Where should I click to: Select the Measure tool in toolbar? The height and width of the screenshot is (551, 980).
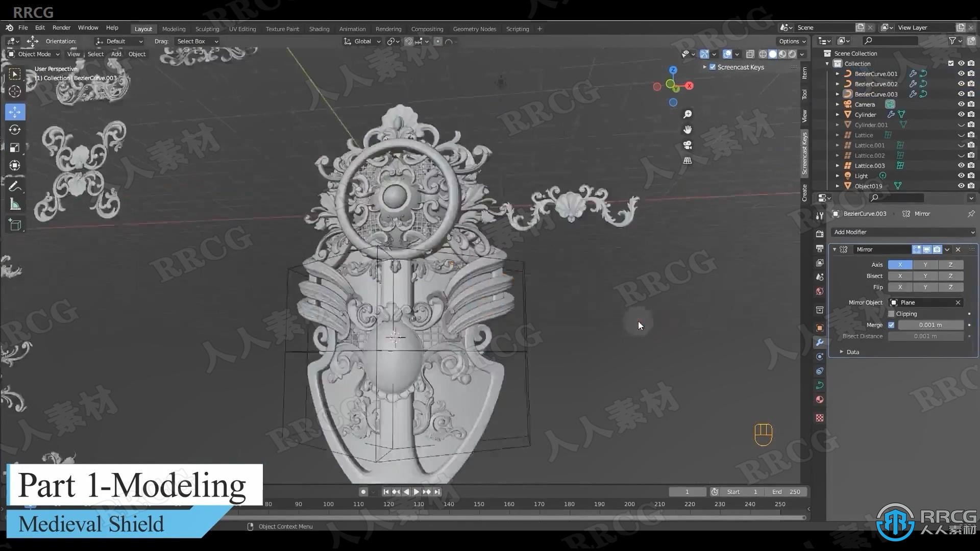pyautogui.click(x=15, y=205)
